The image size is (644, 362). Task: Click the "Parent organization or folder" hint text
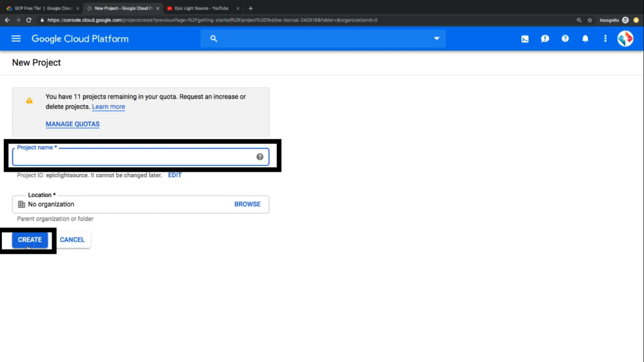[55, 219]
